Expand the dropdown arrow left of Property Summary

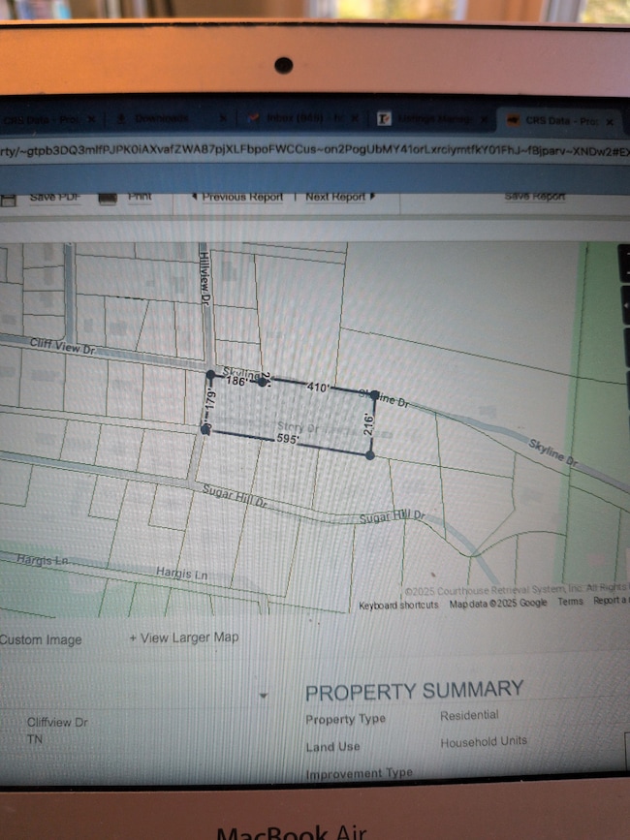[x=263, y=696]
